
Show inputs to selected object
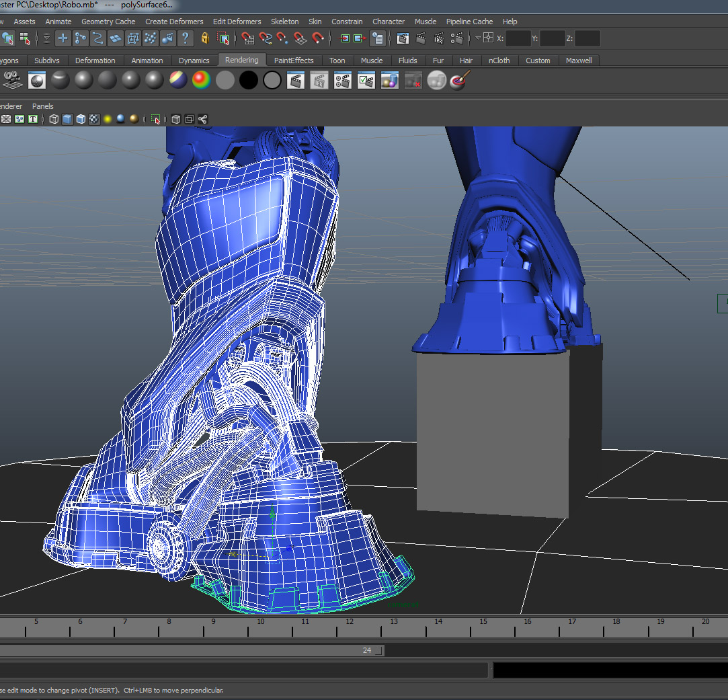344,38
